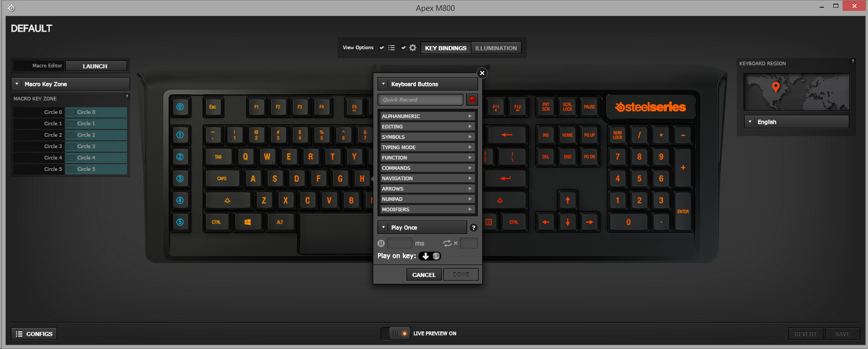Click the Macro Key Zone help icon
Viewport: 868px width, 349px height.
point(127,97)
